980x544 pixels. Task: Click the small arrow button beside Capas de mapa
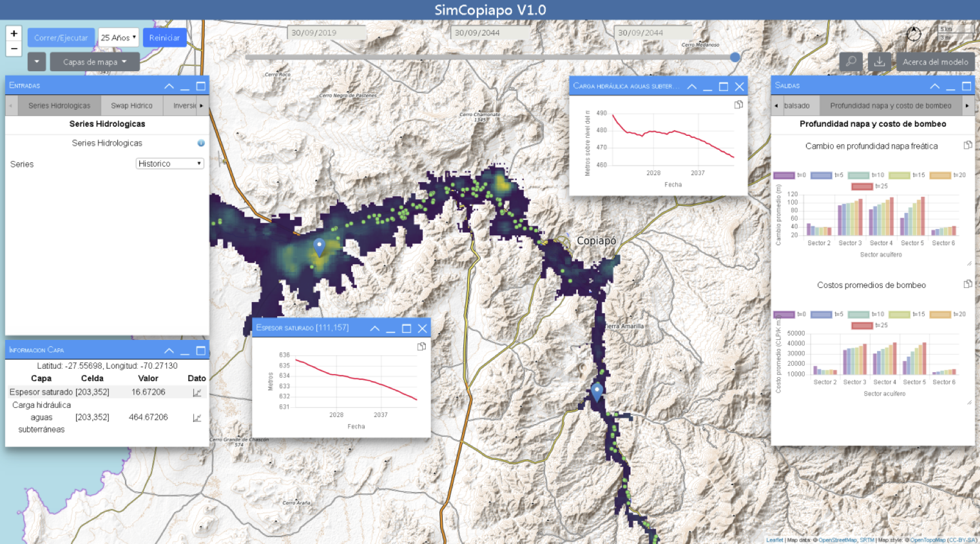(x=36, y=62)
